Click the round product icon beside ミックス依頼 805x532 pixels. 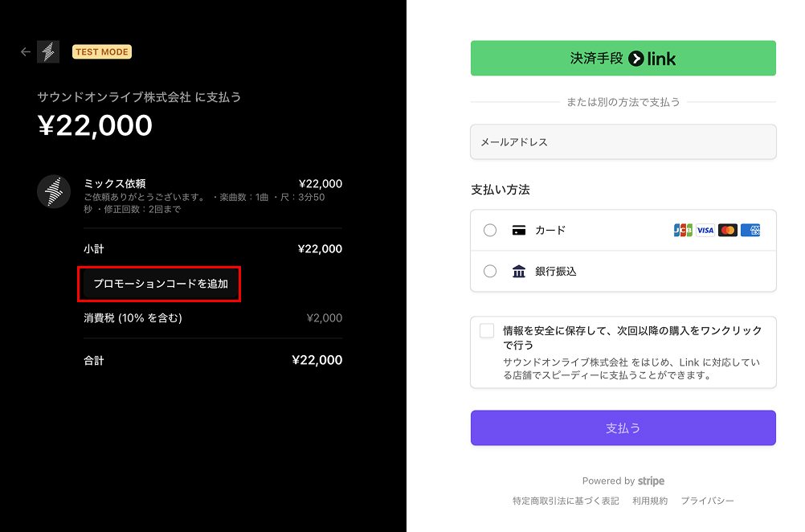(x=53, y=191)
